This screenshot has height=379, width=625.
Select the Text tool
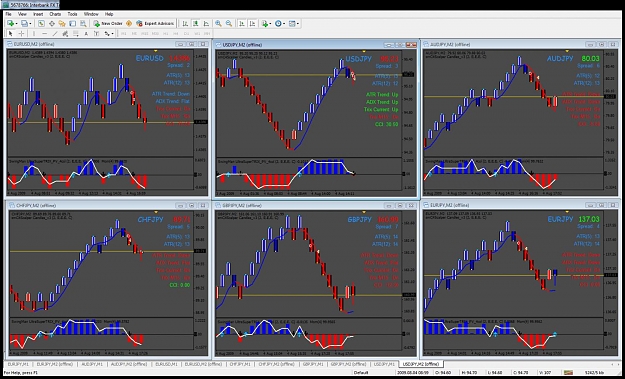click(x=86, y=34)
